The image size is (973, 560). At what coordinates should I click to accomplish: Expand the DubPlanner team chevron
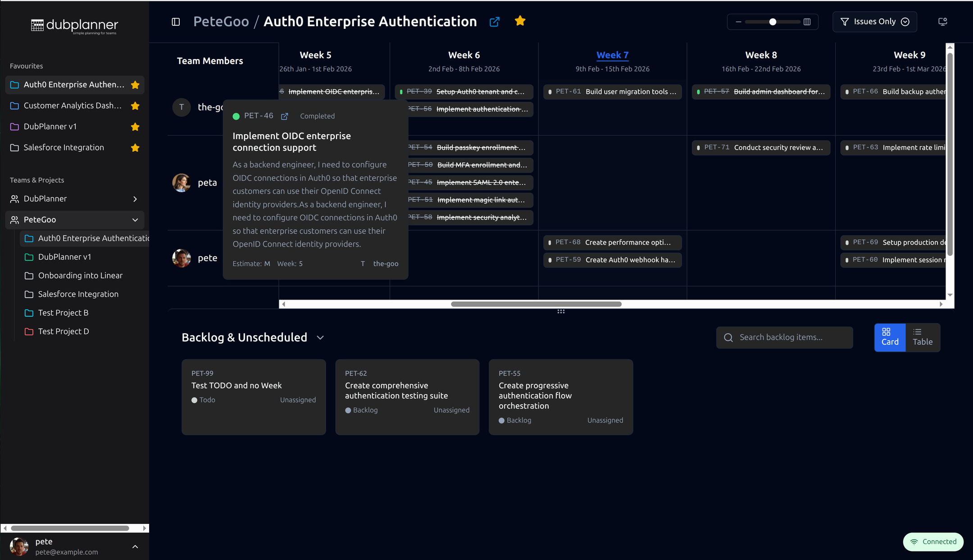(135, 199)
